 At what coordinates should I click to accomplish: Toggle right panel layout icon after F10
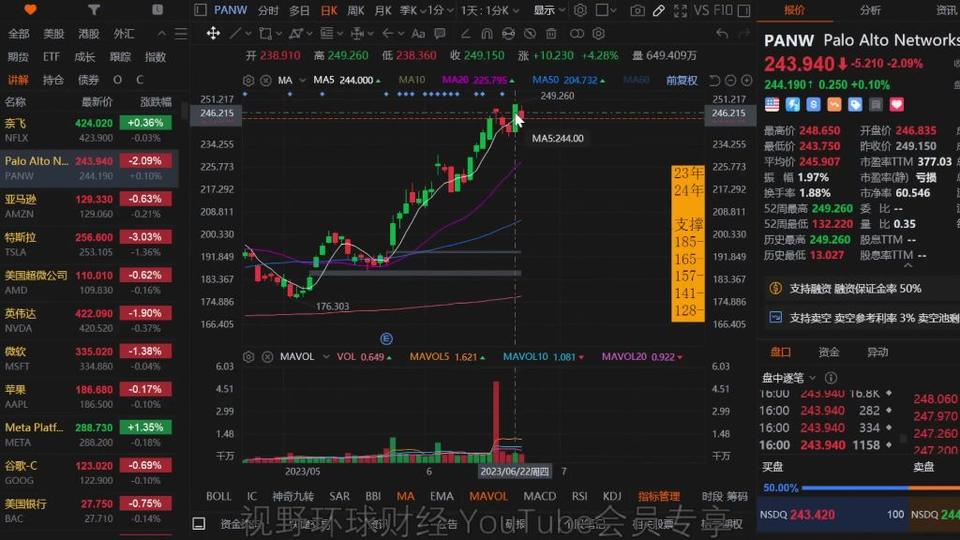[744, 10]
